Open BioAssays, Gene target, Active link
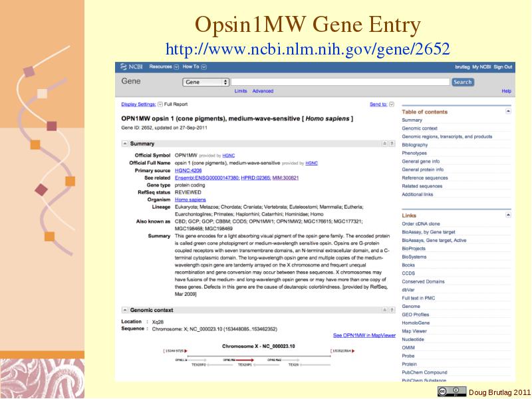The image size is (532, 399). (434, 240)
